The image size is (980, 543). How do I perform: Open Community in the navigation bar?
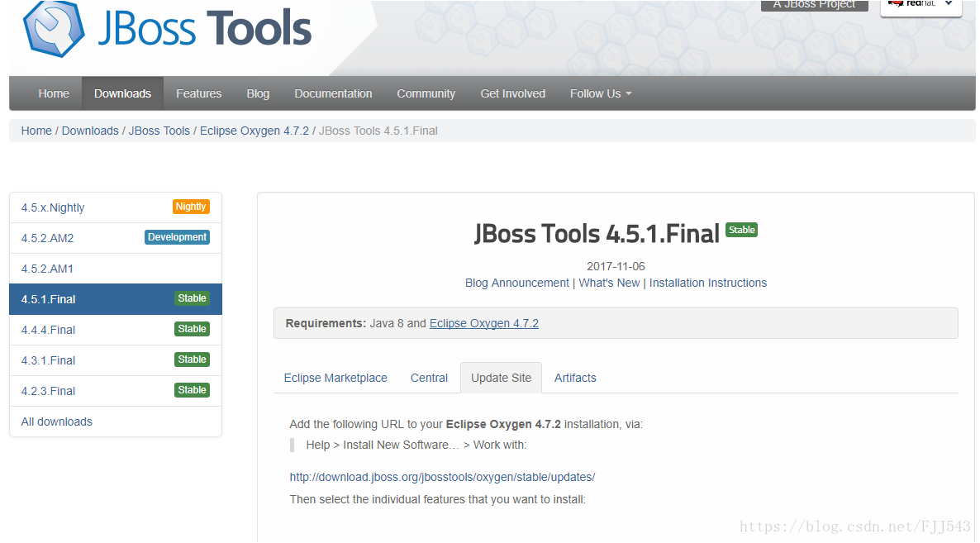[x=426, y=93]
